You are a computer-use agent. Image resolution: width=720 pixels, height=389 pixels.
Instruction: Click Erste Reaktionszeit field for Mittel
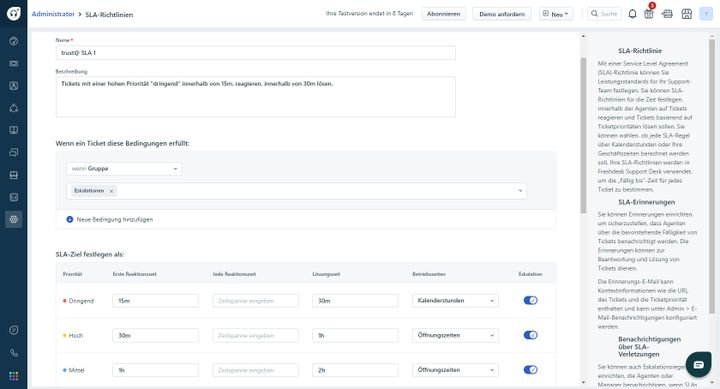click(x=155, y=370)
